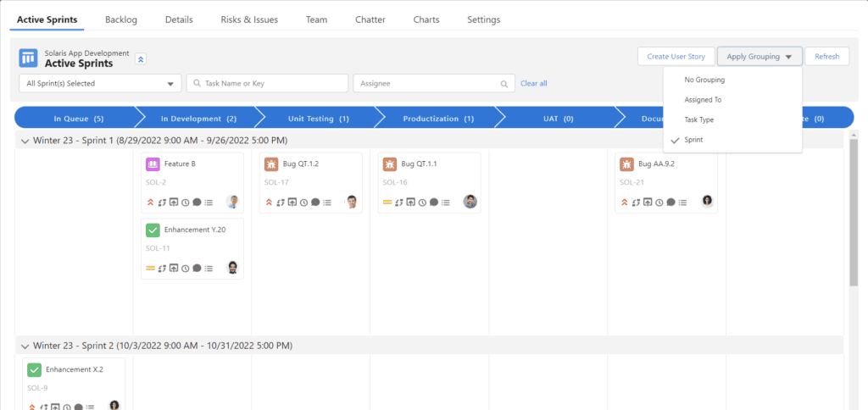868x410 pixels.
Task: Click sync arrows icon on Bug AA.9.2 card
Action: (x=637, y=202)
